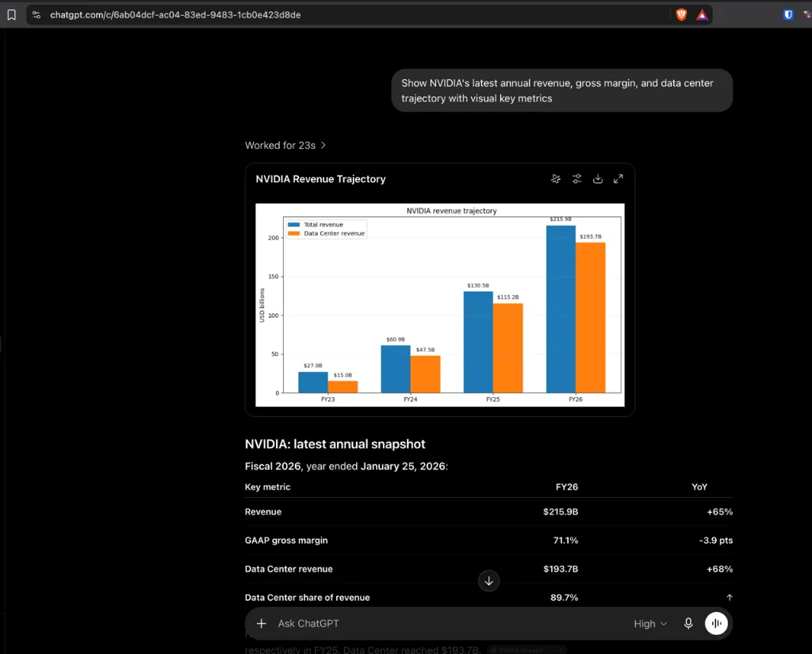Screen dimensions: 812x654
Task: Expand the chart to full view
Action: [x=619, y=178]
